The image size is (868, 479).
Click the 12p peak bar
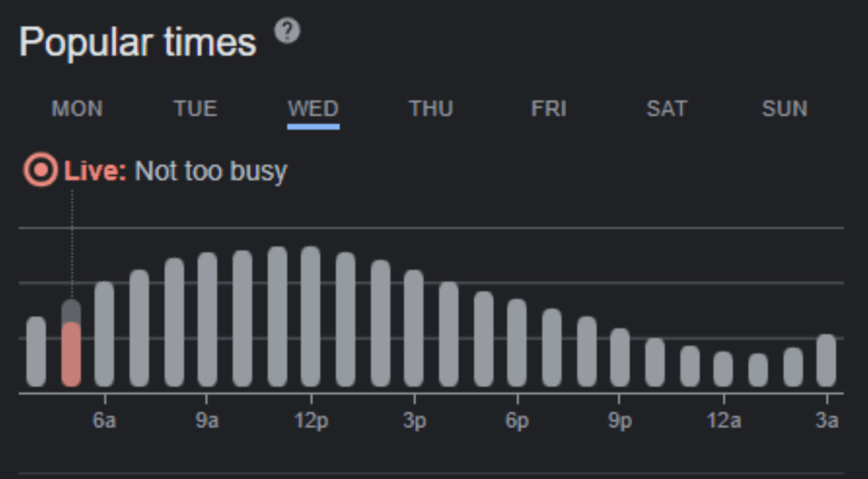pyautogui.click(x=311, y=316)
